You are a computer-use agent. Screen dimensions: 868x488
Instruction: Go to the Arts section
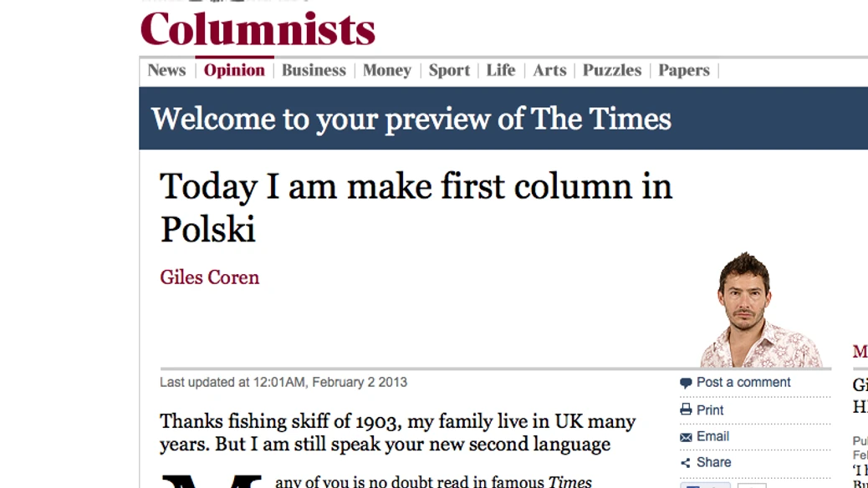pyautogui.click(x=549, y=70)
